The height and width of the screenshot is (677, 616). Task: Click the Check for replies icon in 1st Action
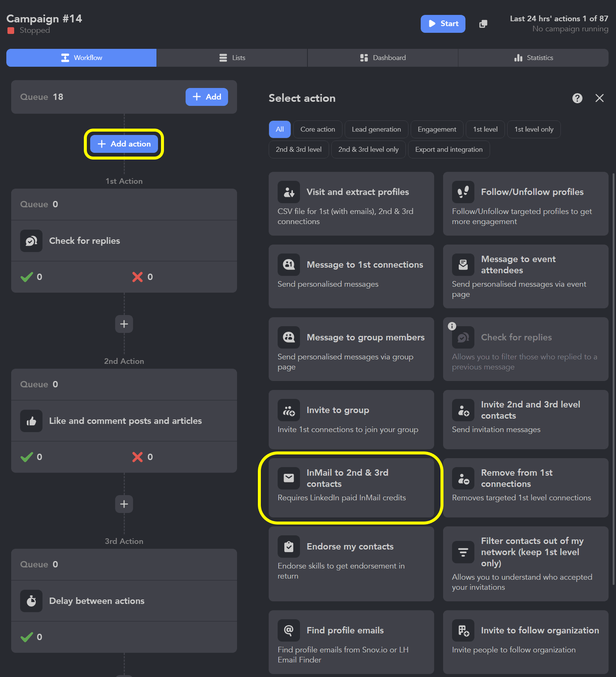[x=31, y=240]
